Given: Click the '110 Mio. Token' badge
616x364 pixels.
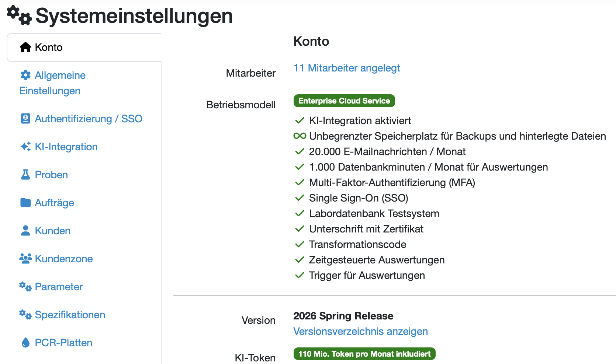Looking at the screenshot, I should pos(364,354).
